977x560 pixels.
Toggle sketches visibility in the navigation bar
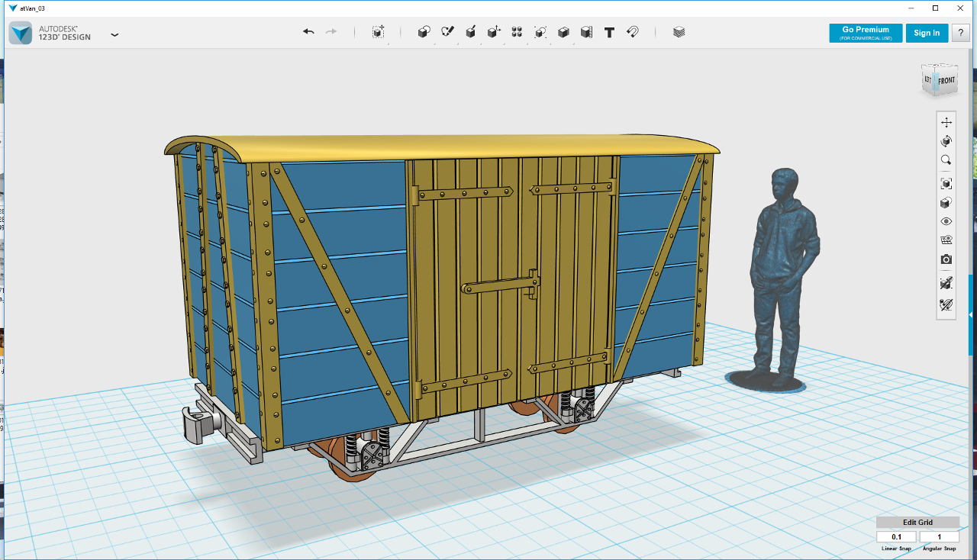tap(946, 304)
